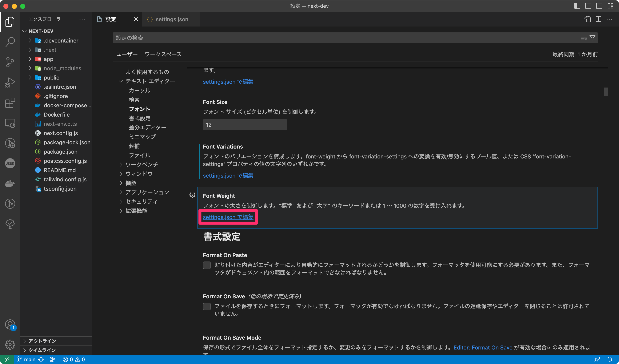Screen dimensions: 619x364
Task: Open the Docker extension panel
Action: click(x=10, y=184)
